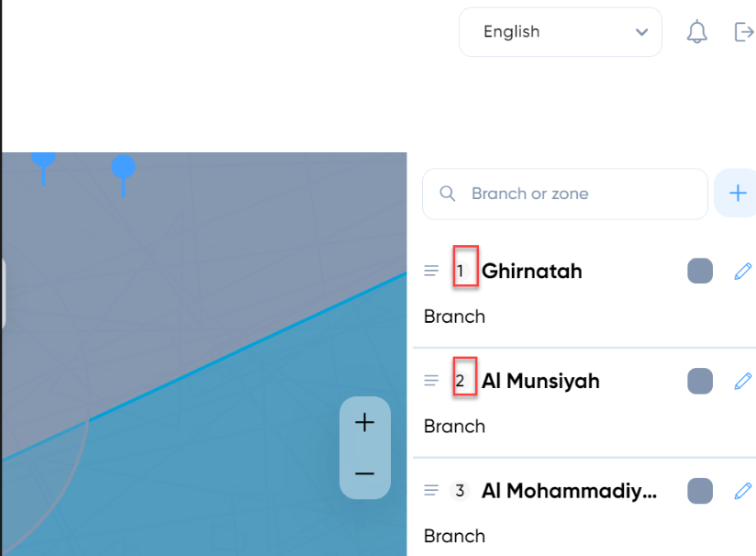The width and height of the screenshot is (756, 556).
Task: Select the Ghirnatah branch entry
Action: point(532,271)
